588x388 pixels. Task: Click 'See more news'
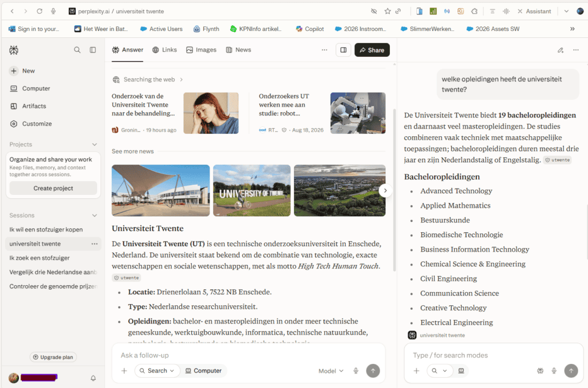click(x=133, y=151)
